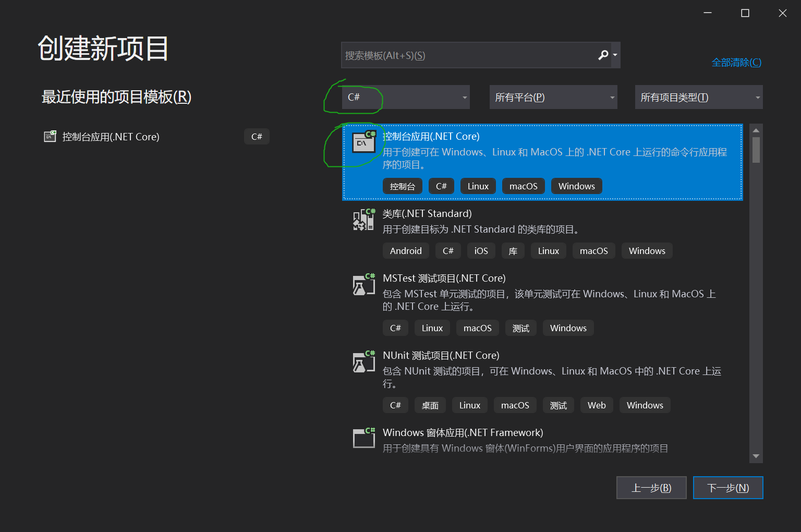Viewport: 801px width, 532px height.
Task: Click the template list scrollbar thumb
Action: (756, 150)
